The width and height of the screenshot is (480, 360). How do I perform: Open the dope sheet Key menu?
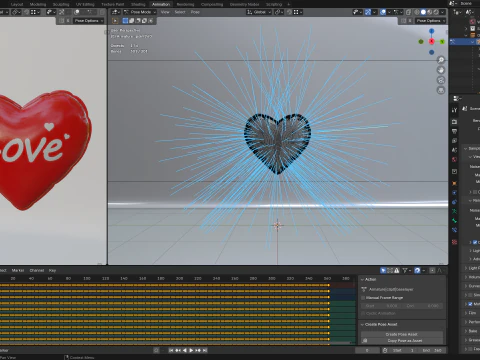[x=52, y=270]
